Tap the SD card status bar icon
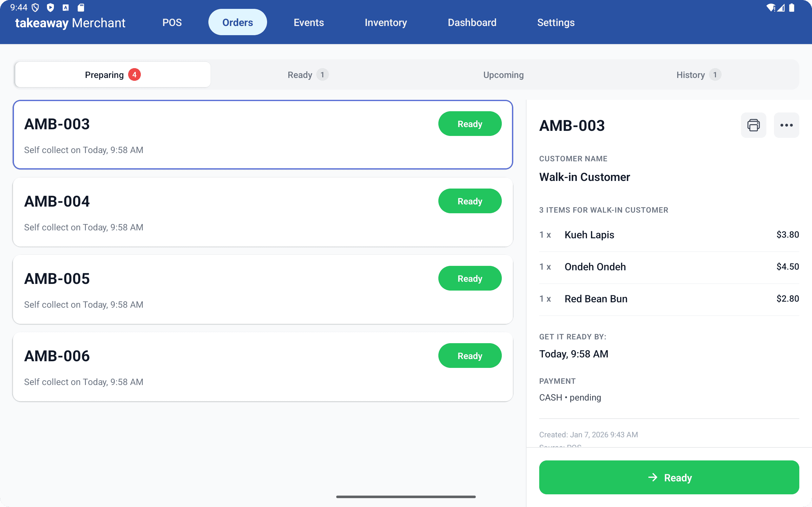The image size is (812, 507). [81, 7]
